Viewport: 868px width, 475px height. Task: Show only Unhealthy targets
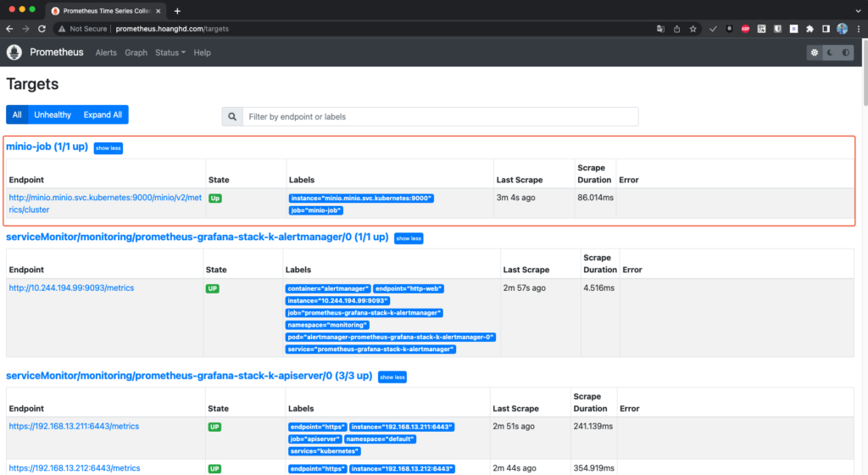[53, 115]
